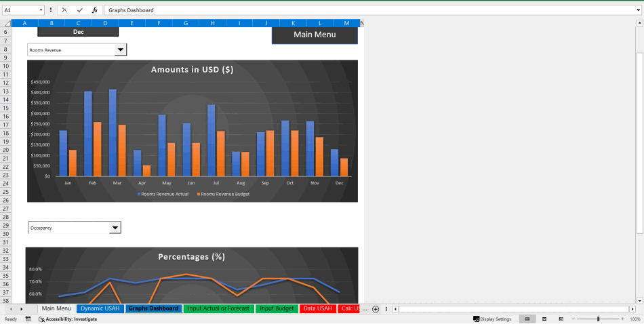Click the blue Mar actual bar
The width and height of the screenshot is (644, 324).
click(113, 133)
